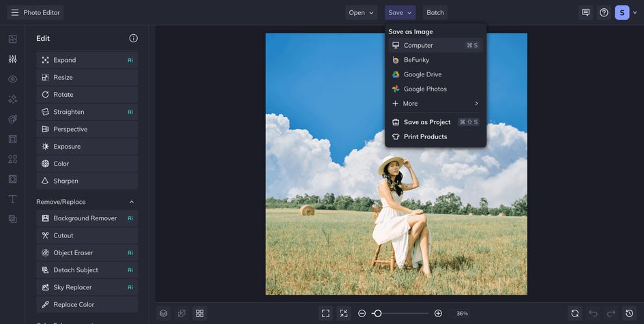Open the Rotate tool
Image resolution: width=644 pixels, height=324 pixels.
coord(87,94)
